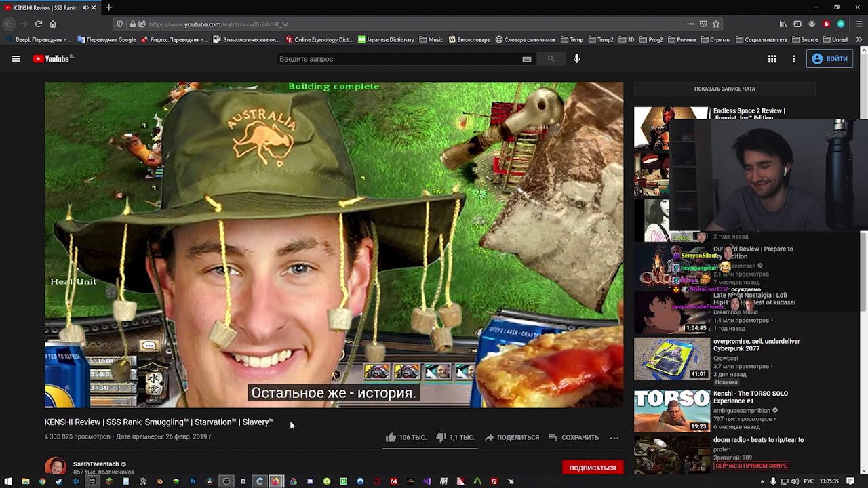Image resolution: width=868 pixels, height=488 pixels.
Task: Open the Late Night Nostalgia Lofi thumbnail
Action: click(671, 312)
